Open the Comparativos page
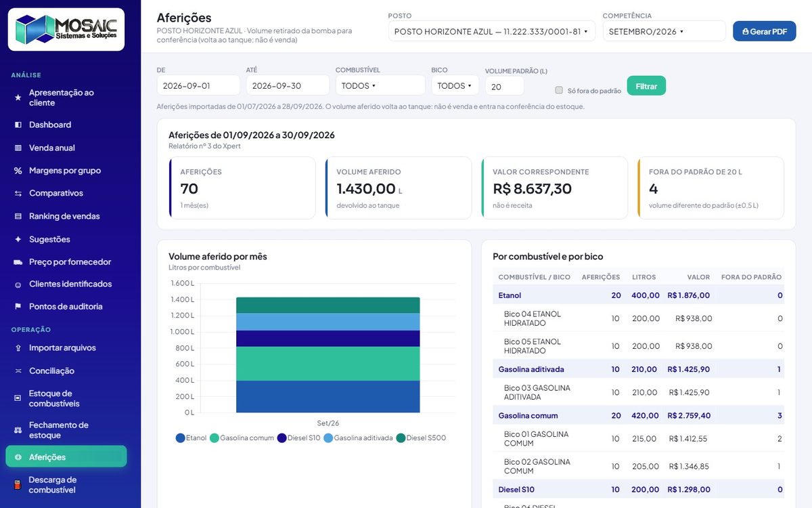 pyautogui.click(x=66, y=194)
